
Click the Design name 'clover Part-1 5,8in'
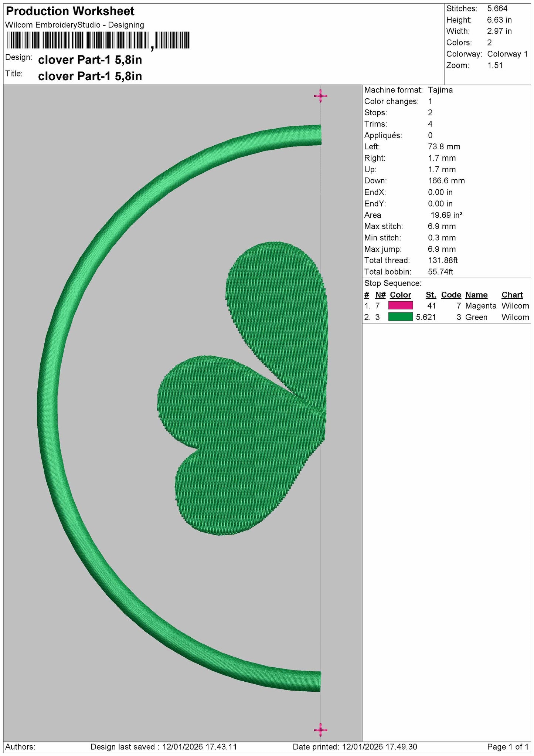tap(90, 60)
